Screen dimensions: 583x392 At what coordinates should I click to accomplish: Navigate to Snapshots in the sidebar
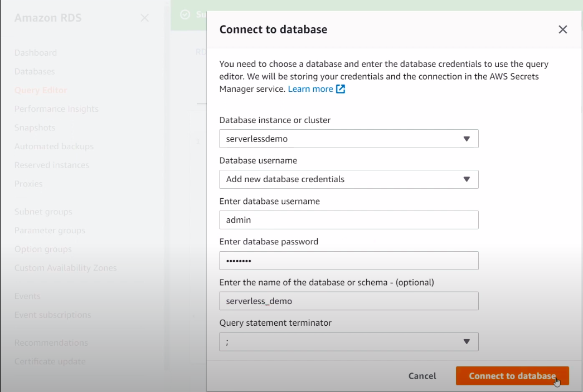pyautogui.click(x=35, y=128)
